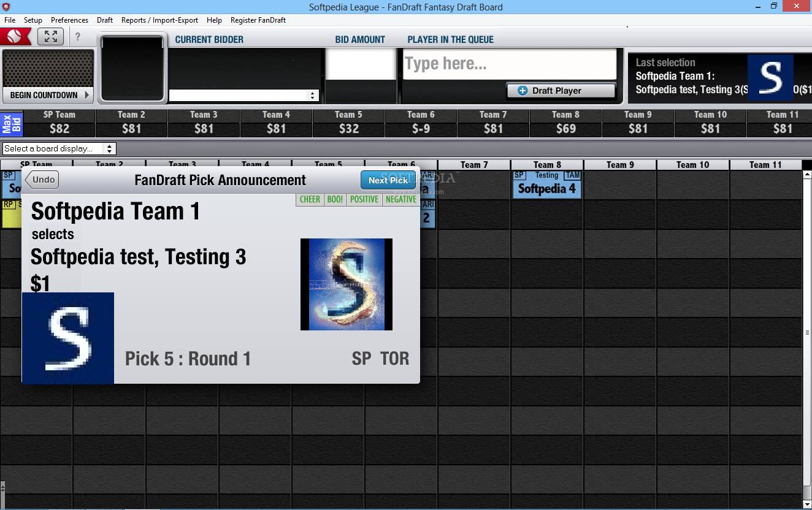The height and width of the screenshot is (510, 812).
Task: Click the bid amount field
Action: [x=361, y=64]
